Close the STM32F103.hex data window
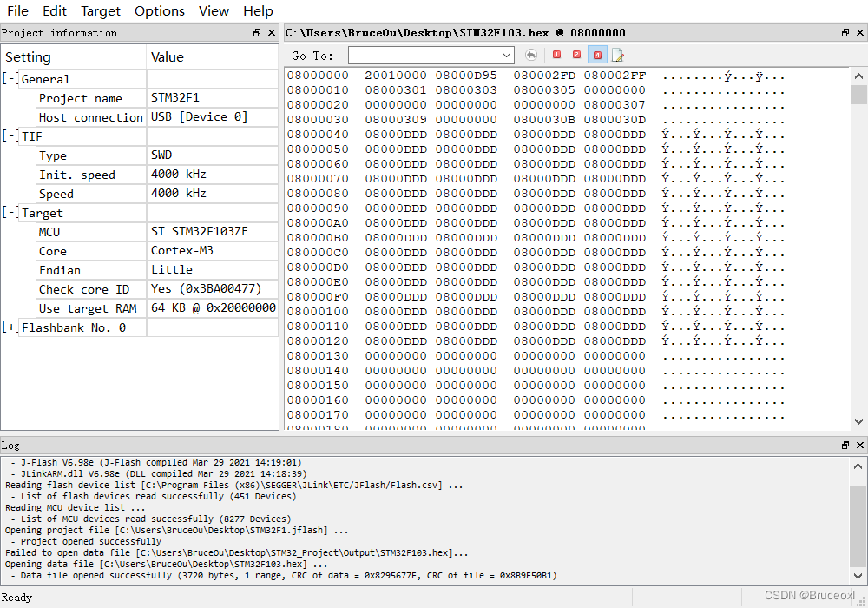Screen dimensions: 868x608 pyautogui.click(x=860, y=33)
